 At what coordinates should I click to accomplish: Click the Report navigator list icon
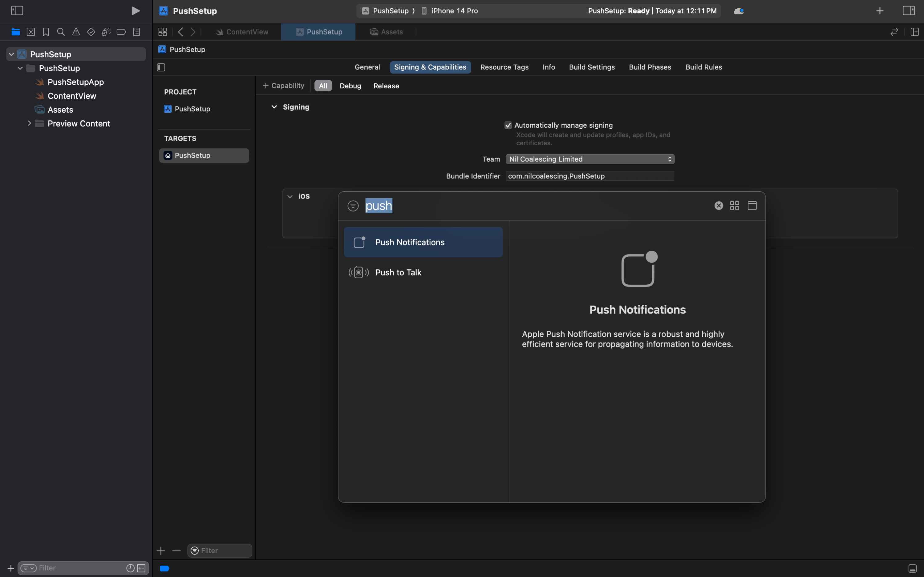pos(137,32)
